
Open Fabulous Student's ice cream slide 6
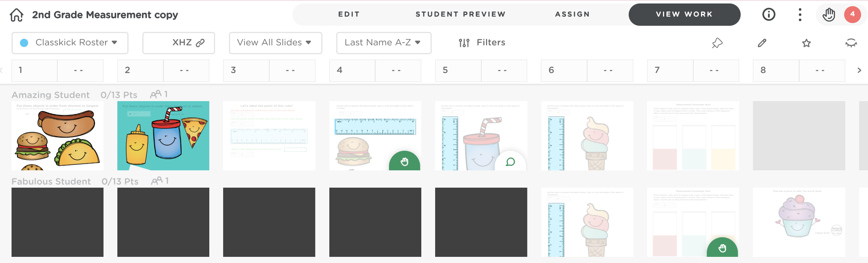[587, 222]
